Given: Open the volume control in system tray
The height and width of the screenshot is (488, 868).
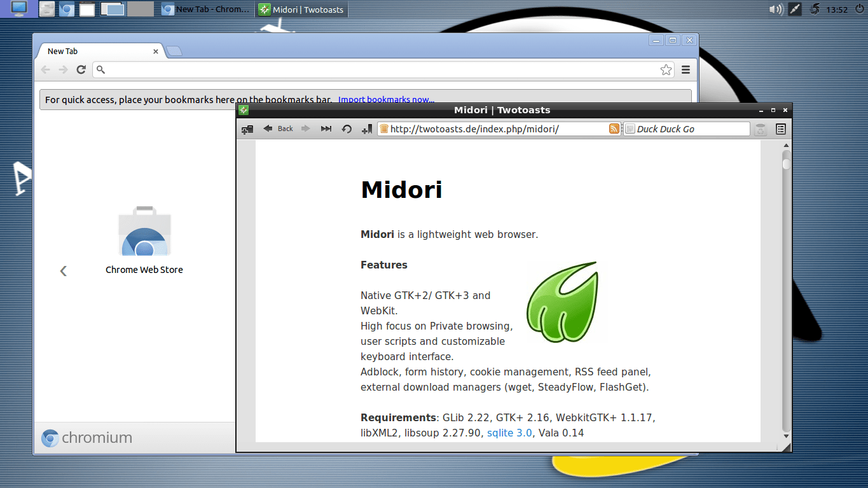Looking at the screenshot, I should pos(775,9).
